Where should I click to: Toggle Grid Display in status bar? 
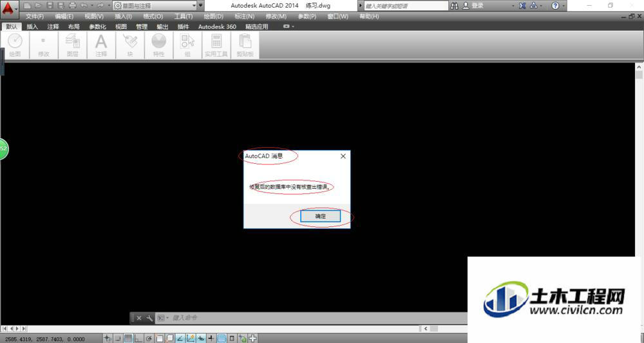tap(128, 338)
